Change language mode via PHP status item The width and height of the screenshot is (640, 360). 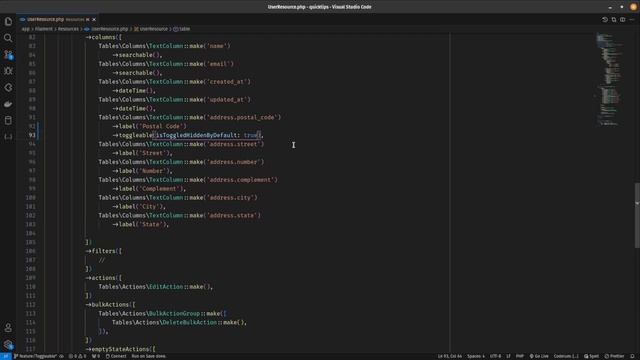point(520,356)
